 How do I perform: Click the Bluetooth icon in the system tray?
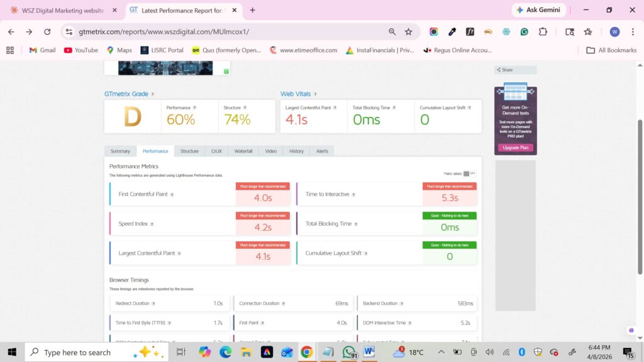521,352
